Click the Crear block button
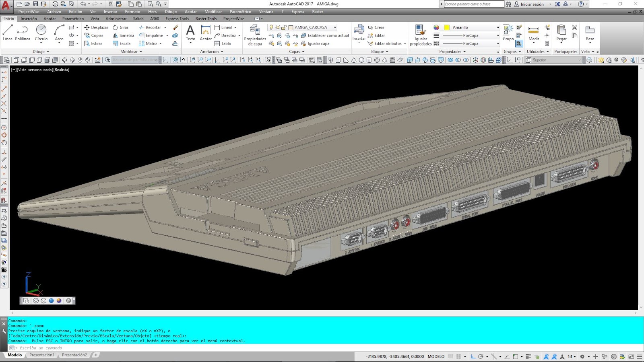Screen dimensions: 644x362 (376, 27)
